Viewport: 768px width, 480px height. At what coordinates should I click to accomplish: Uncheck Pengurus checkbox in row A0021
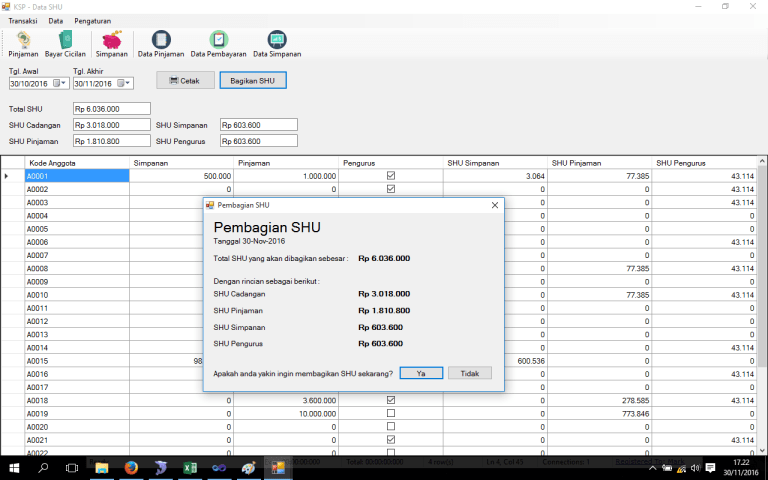[391, 439]
